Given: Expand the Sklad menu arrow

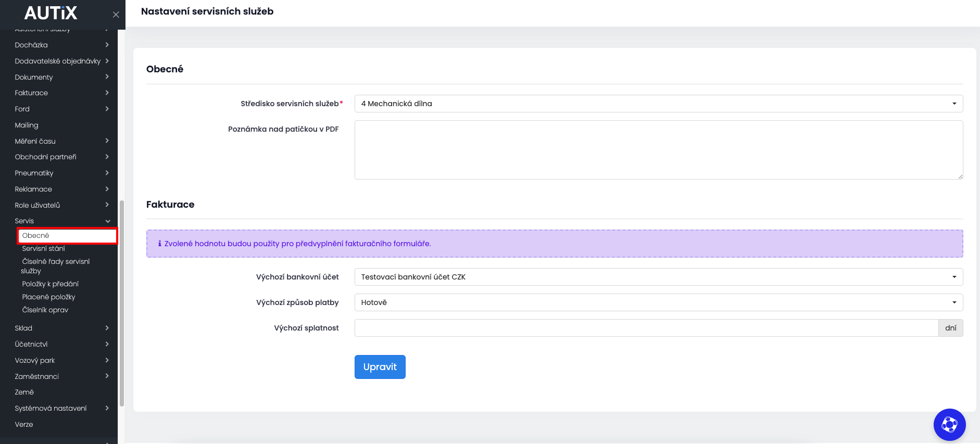Looking at the screenshot, I should coord(107,328).
